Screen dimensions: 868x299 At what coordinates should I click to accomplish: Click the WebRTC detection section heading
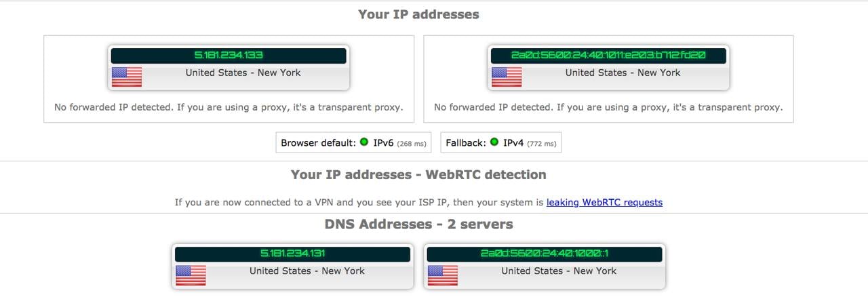click(x=418, y=175)
